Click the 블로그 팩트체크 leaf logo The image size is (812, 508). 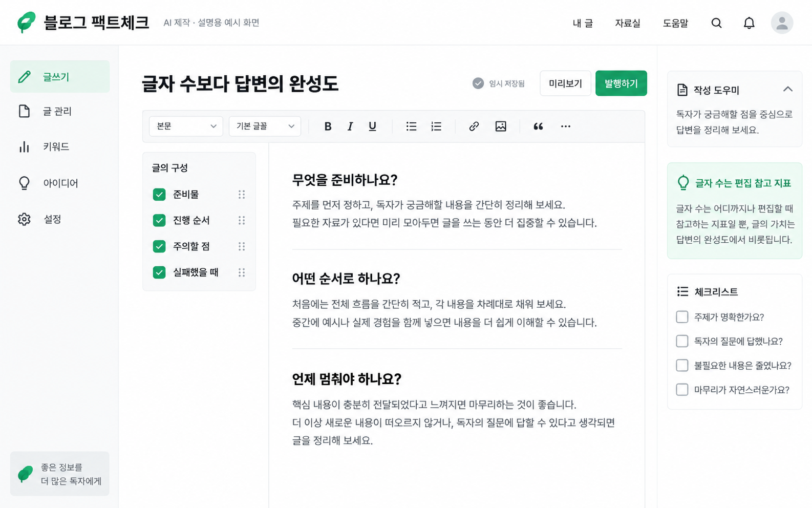26,22
